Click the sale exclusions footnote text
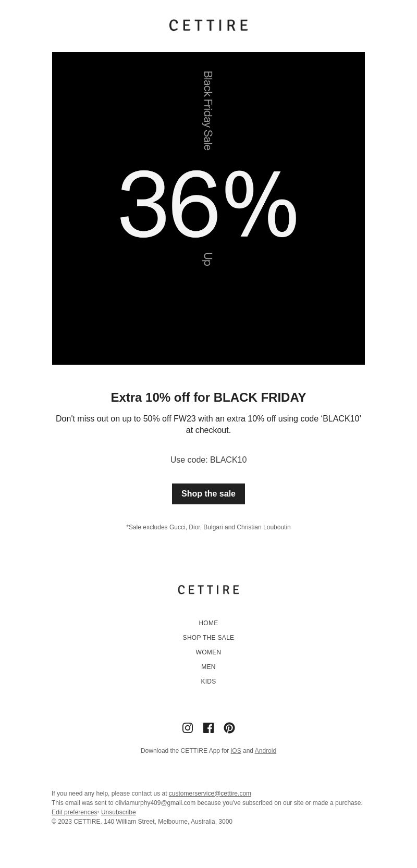 tap(208, 527)
